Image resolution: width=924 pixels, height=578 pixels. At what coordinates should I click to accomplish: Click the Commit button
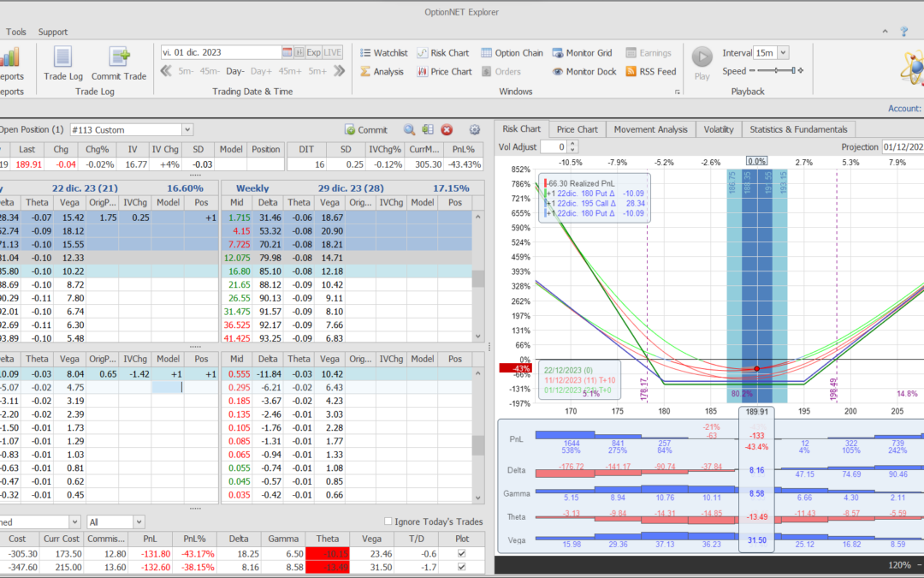point(365,130)
